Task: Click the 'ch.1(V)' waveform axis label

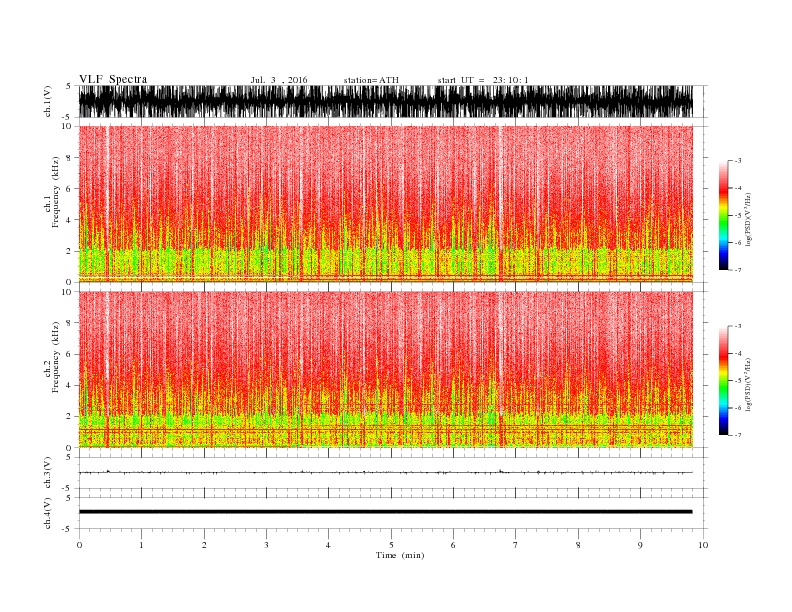Action: tap(48, 101)
